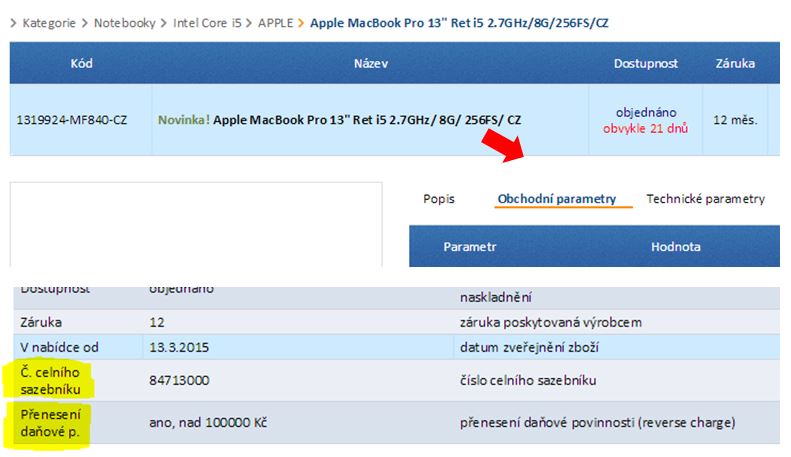Click reverse charge description text
This screenshot has width=791, height=457.
click(x=597, y=423)
